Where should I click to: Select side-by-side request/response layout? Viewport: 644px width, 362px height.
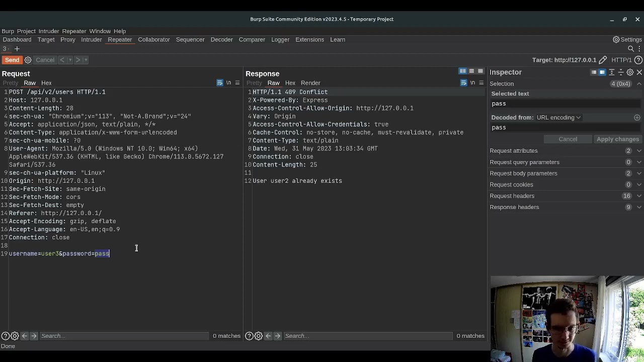tap(463, 71)
